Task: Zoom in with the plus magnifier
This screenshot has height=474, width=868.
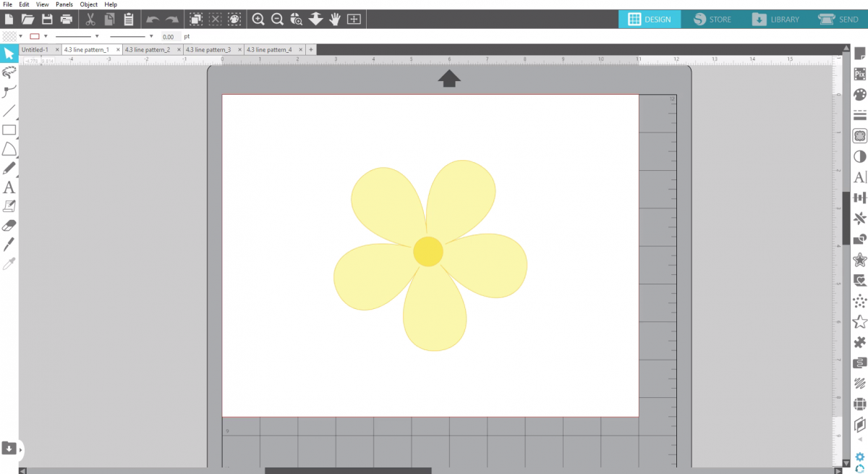Action: click(x=258, y=20)
